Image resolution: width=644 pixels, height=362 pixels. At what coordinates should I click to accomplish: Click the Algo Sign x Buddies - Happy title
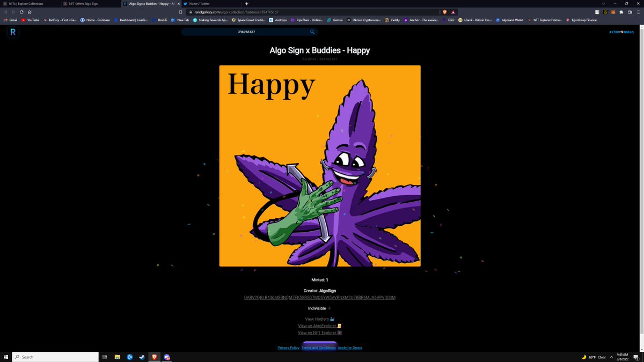(x=320, y=50)
